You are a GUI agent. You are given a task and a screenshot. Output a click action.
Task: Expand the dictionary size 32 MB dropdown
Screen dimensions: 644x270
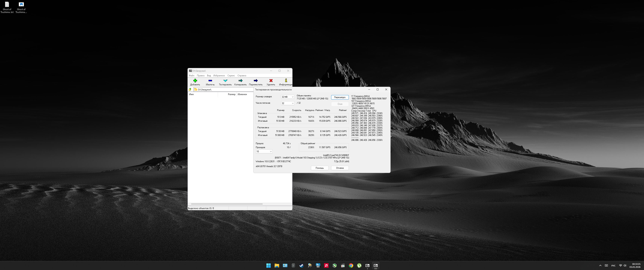288,97
